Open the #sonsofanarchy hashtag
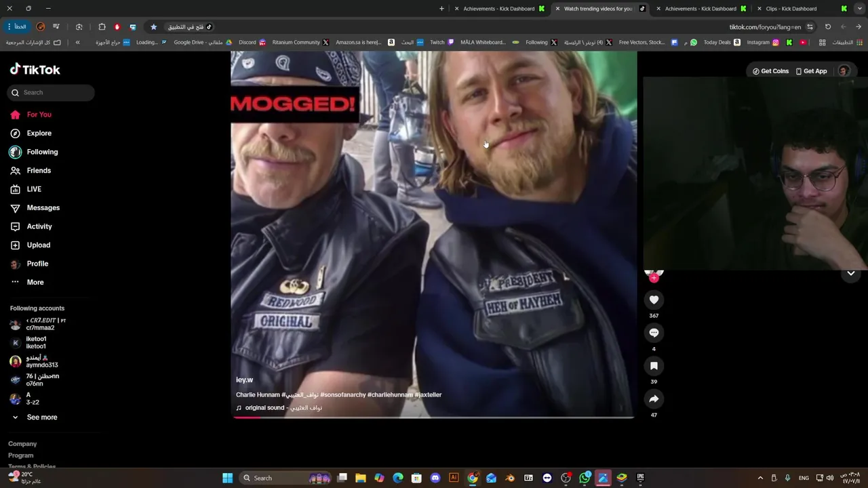Screen dimensions: 868x488 coord(342,394)
